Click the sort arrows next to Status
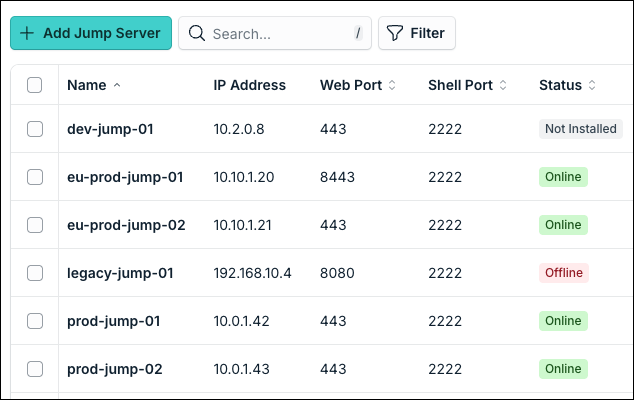The width and height of the screenshot is (634, 400). point(592,85)
